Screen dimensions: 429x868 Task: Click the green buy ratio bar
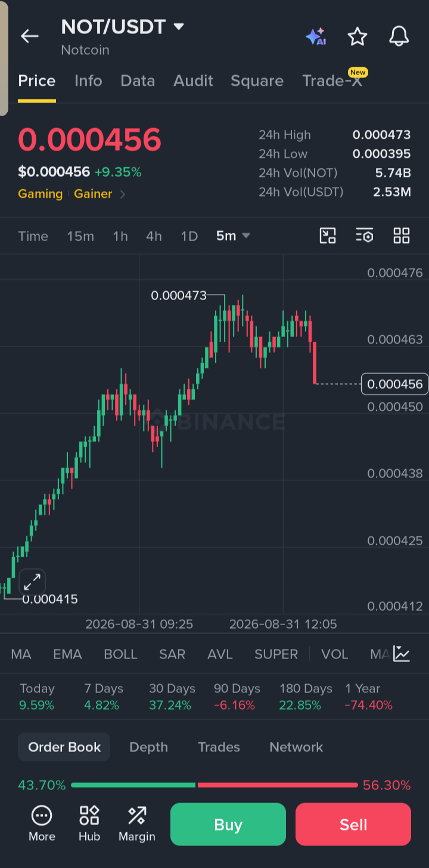tap(133, 785)
